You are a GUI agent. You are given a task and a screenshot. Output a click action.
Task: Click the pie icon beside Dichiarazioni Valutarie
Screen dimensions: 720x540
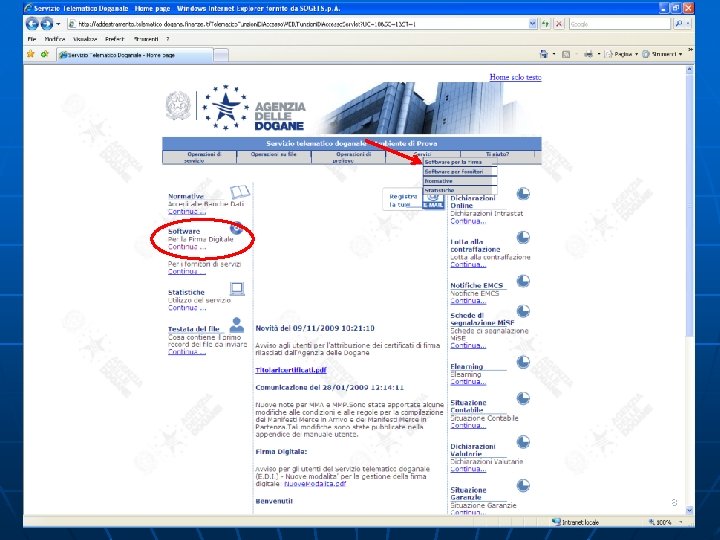[523, 442]
